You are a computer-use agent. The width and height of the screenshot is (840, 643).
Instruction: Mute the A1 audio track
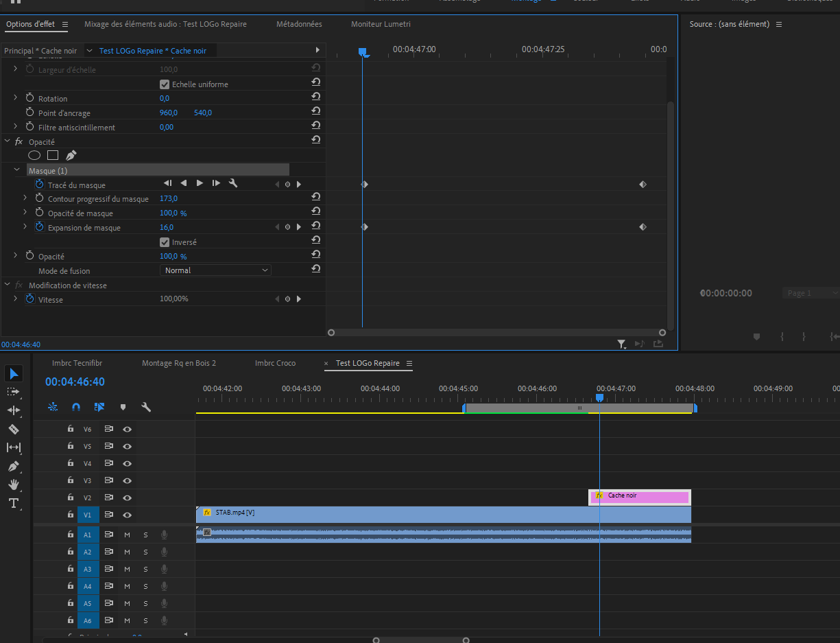point(127,535)
